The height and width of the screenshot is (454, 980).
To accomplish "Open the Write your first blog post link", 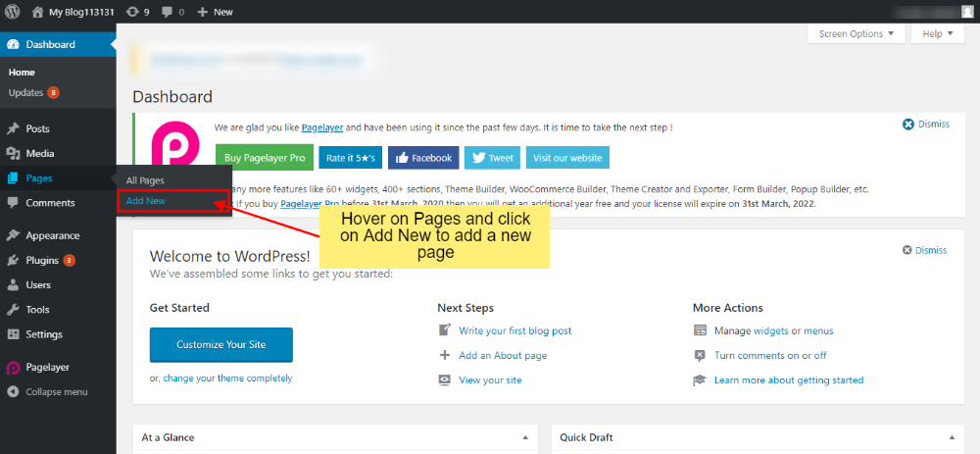I will pyautogui.click(x=514, y=331).
